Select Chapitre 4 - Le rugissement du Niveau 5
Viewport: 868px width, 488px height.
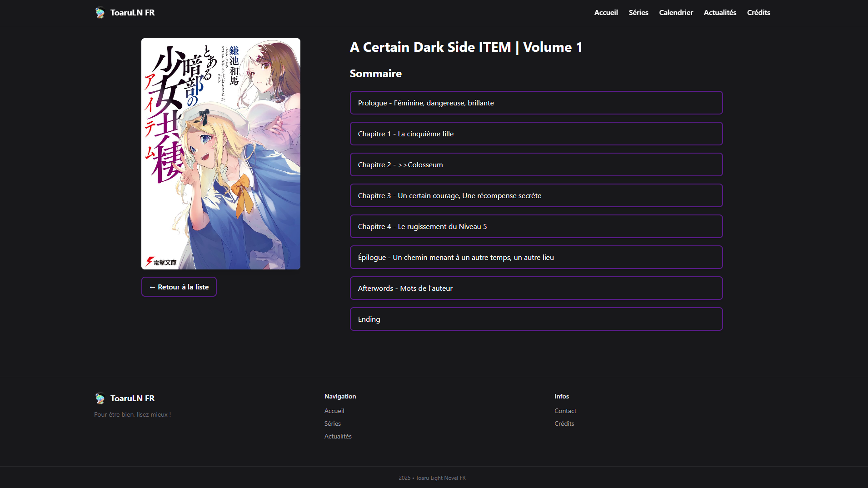536,226
